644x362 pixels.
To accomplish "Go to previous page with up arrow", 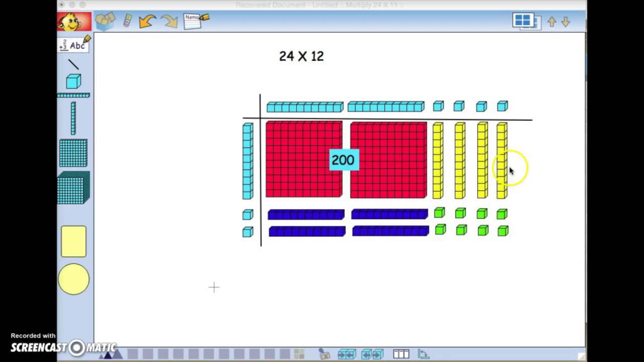I will [552, 22].
